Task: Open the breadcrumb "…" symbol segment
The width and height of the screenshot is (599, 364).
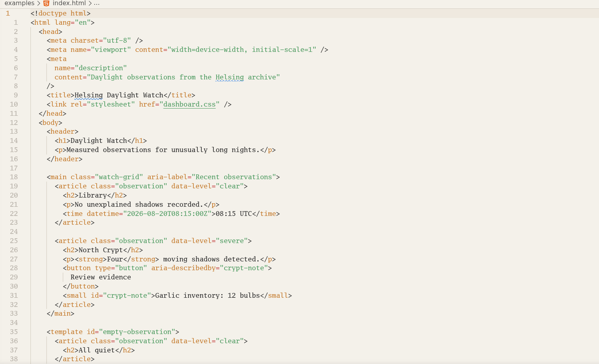Action: tap(97, 3)
